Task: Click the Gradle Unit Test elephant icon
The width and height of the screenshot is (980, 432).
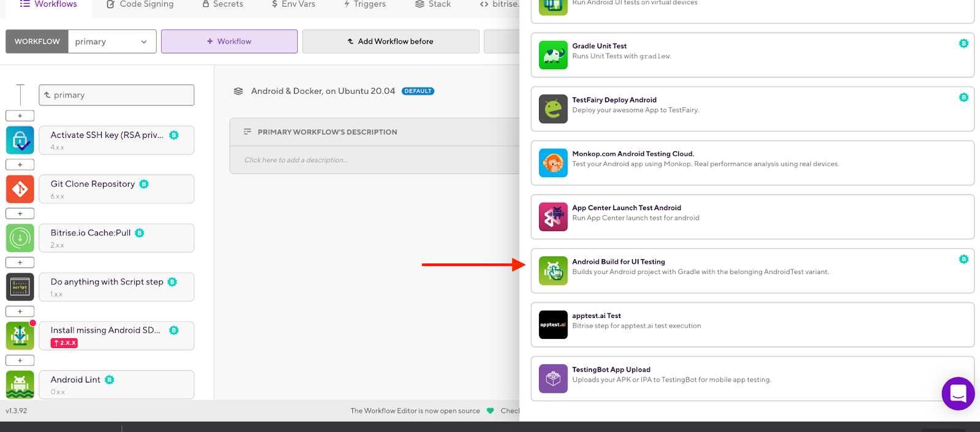Action: click(x=553, y=55)
